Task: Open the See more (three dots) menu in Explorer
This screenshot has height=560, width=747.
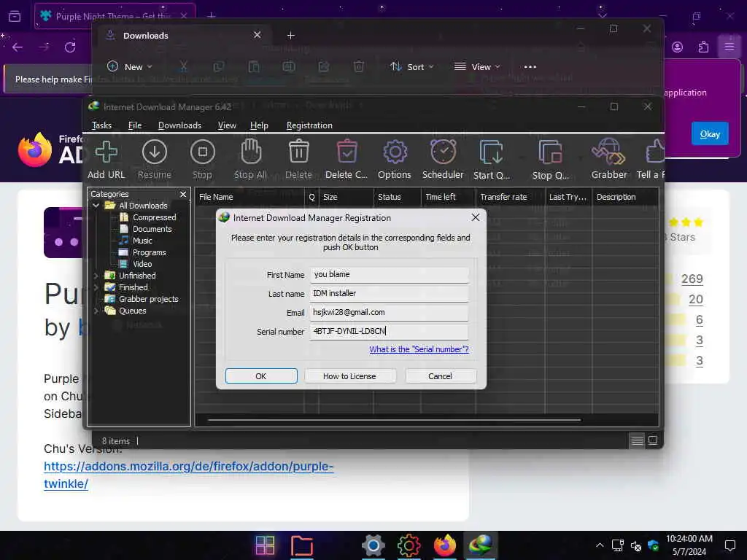Action: click(530, 66)
